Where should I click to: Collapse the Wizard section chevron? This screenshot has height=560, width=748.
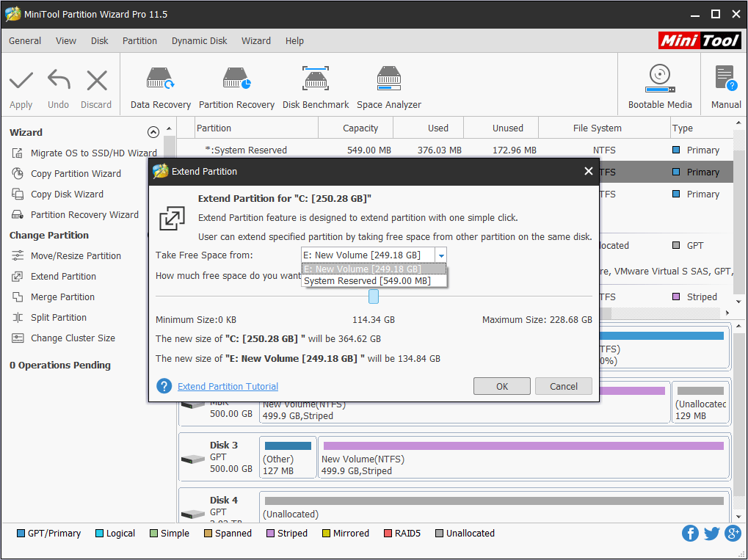153,132
